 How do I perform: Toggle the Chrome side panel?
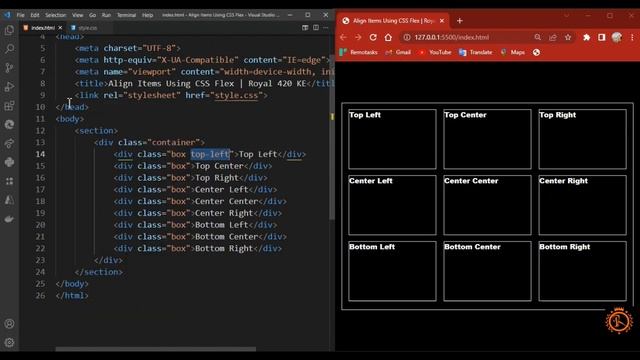tap(602, 37)
